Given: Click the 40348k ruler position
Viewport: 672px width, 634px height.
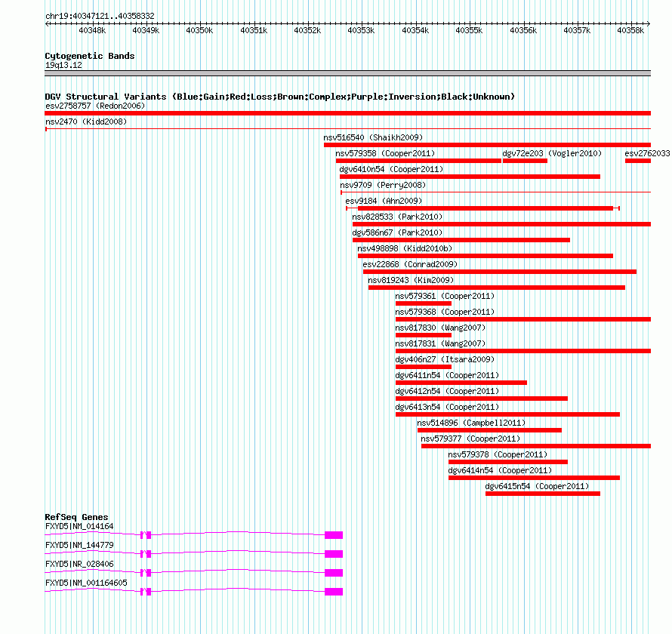Looking at the screenshot, I should (92, 30).
